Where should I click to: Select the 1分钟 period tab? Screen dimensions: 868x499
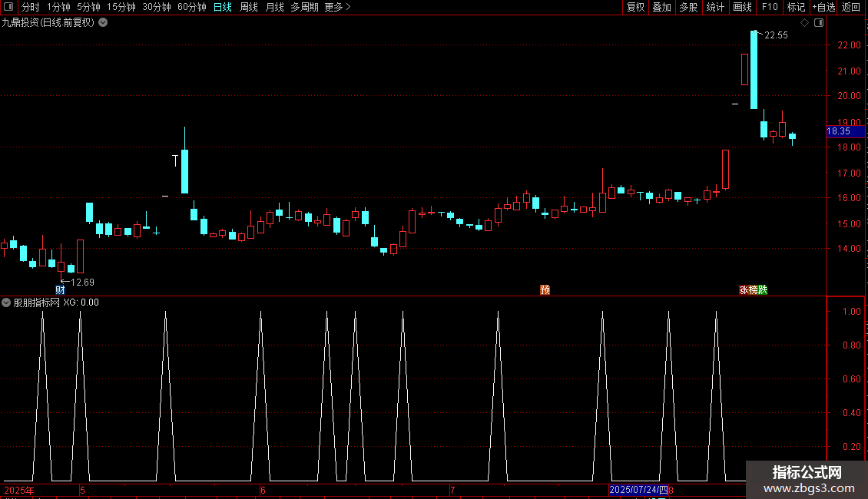58,7
